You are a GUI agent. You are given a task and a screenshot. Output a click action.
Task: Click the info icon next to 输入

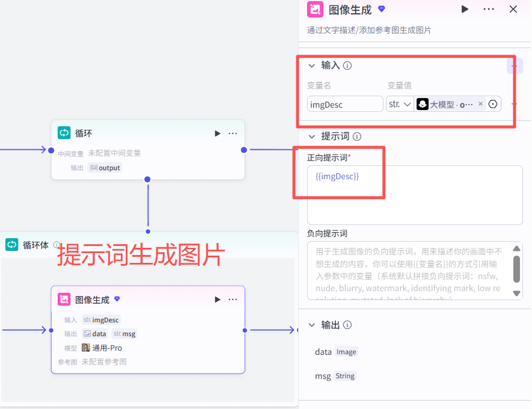[x=347, y=66]
